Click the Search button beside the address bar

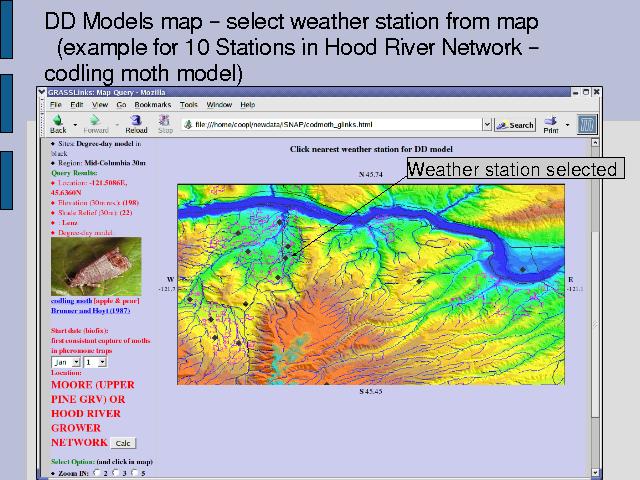[x=516, y=125]
